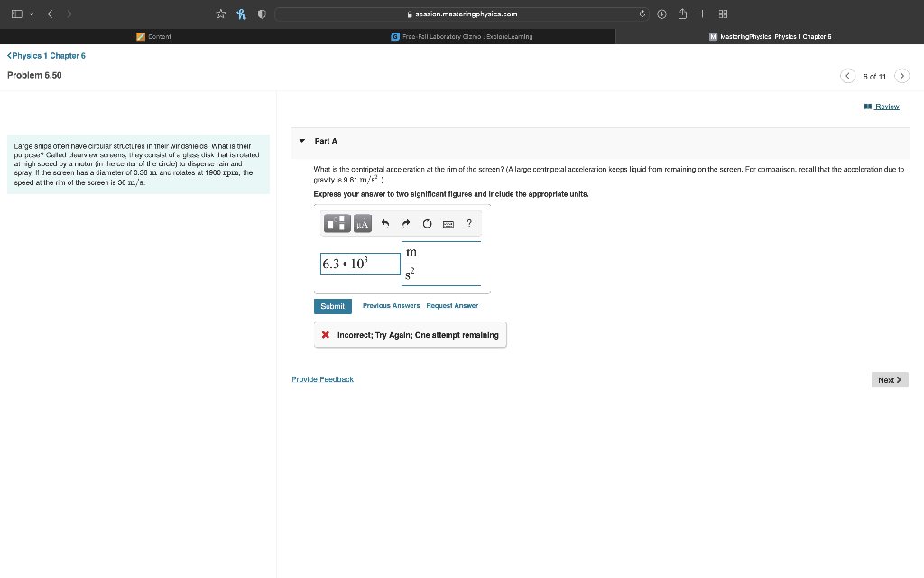Collapse the Part A section
Screen dimensions: 924x578
coord(300,141)
